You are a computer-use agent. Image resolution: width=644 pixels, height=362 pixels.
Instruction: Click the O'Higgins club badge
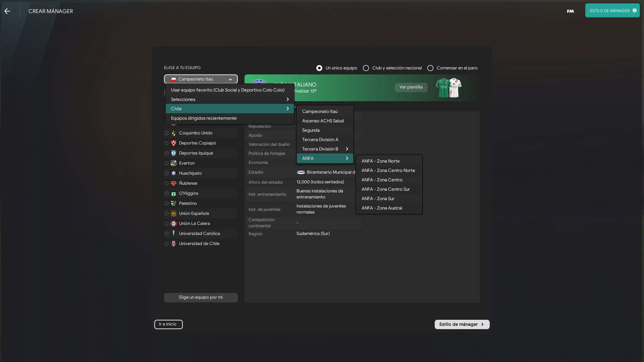point(173,193)
